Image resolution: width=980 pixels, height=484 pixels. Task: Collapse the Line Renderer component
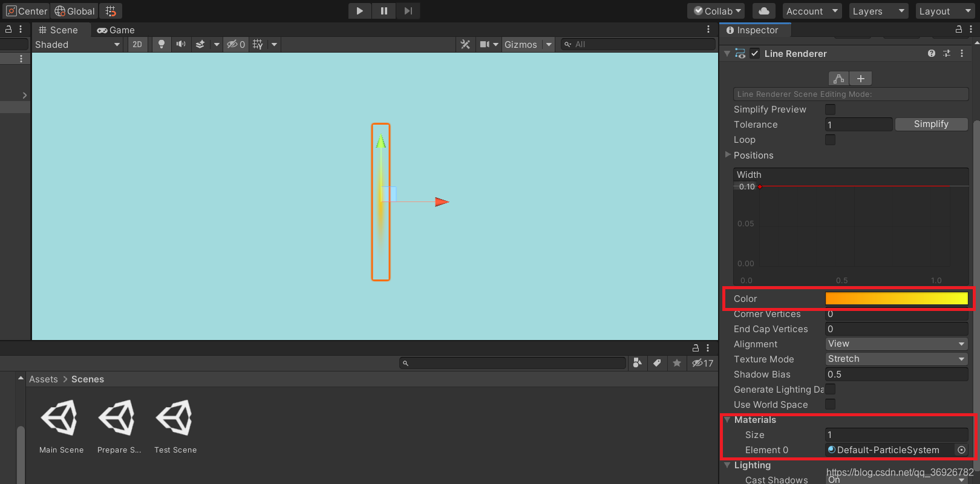tap(727, 53)
